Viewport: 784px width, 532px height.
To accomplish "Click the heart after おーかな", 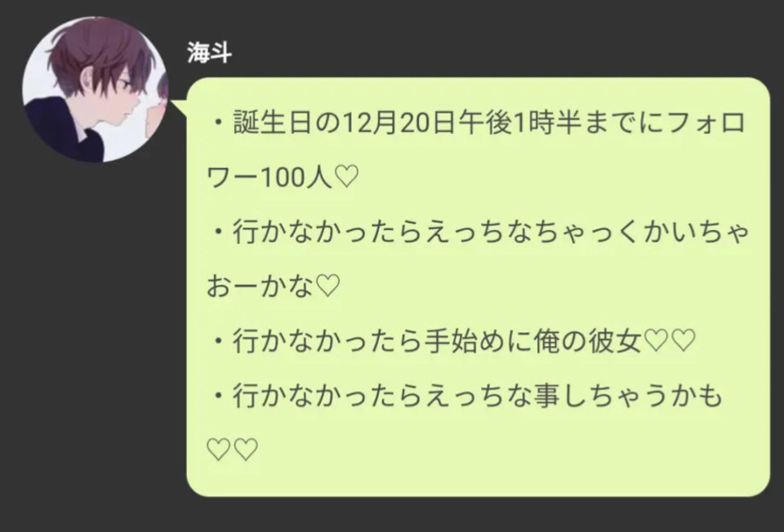I will [x=328, y=286].
